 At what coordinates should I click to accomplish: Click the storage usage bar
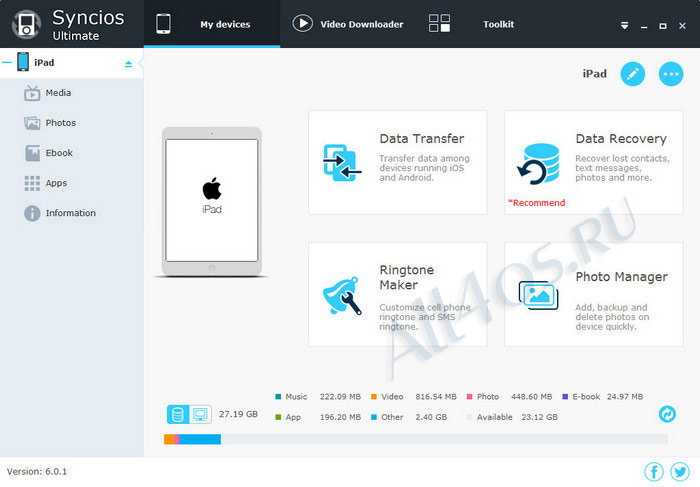416,439
